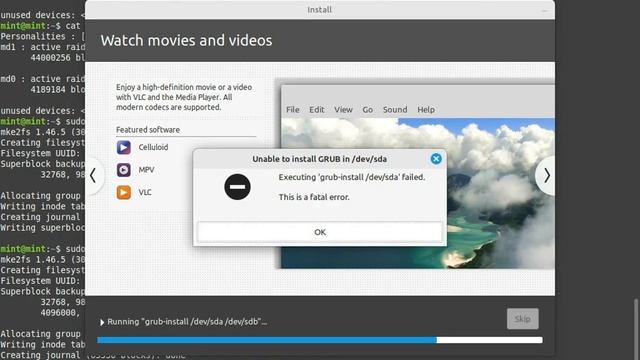This screenshot has height=360, width=640.
Task: Click the Install window title bar
Action: point(320,10)
